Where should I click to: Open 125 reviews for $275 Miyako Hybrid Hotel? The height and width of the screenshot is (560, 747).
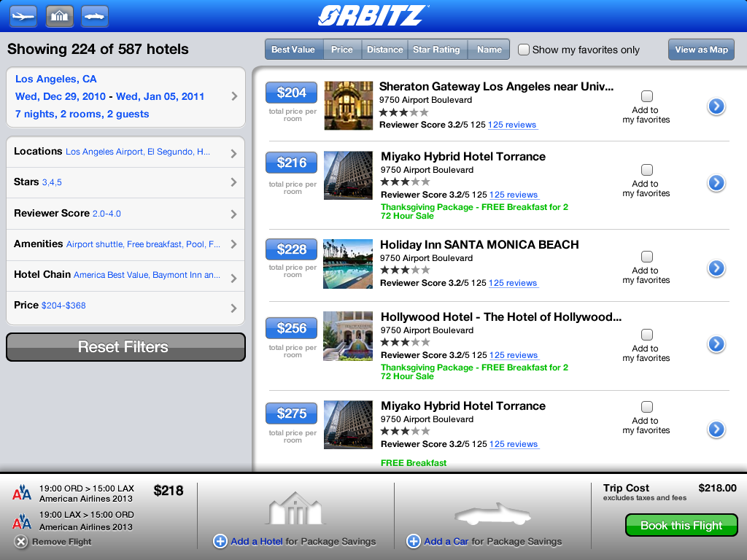pos(514,444)
